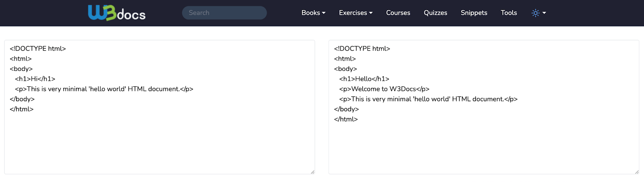The height and width of the screenshot is (182, 644).
Task: Expand the Exercises dropdown menu
Action: coord(355,13)
